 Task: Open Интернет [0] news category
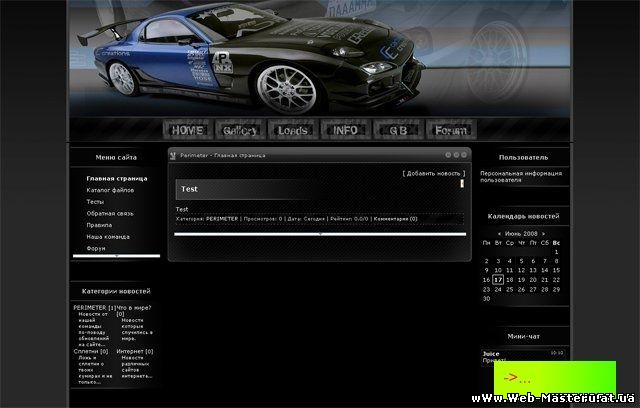click(135, 351)
